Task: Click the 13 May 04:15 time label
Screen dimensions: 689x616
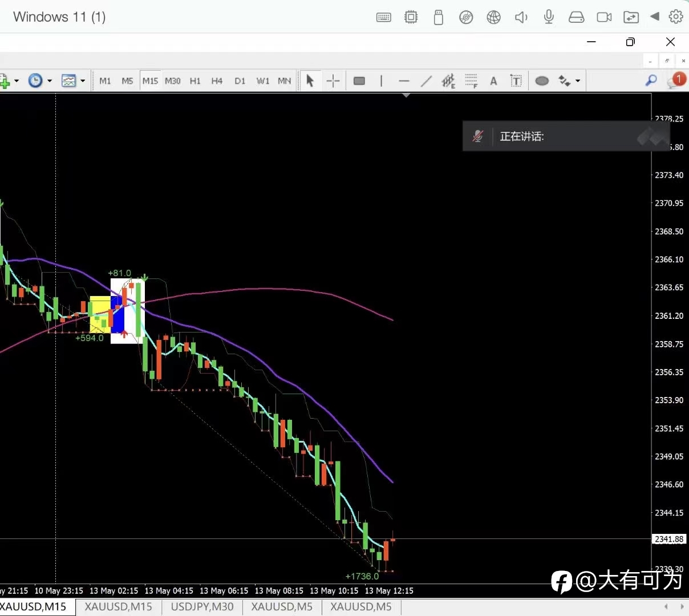Action: point(169,591)
